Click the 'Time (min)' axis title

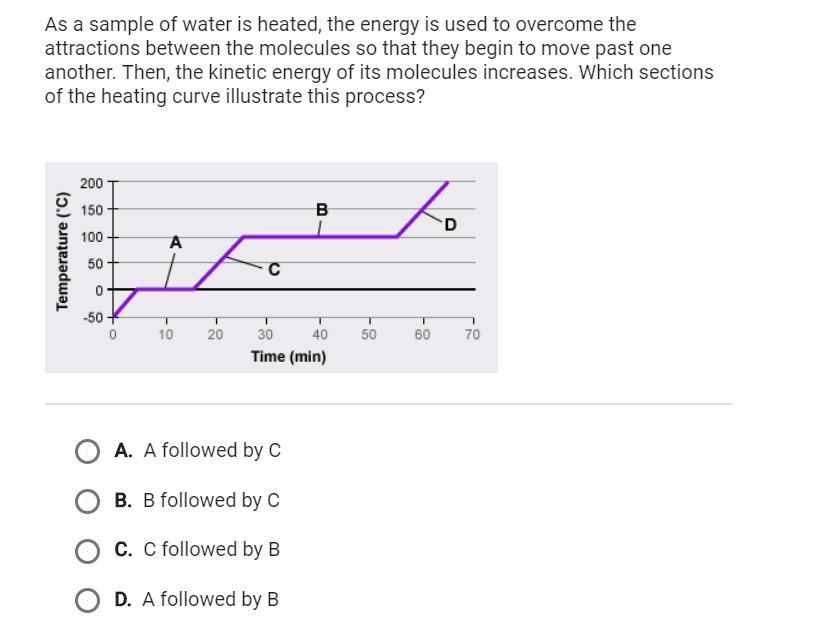[x=289, y=356]
